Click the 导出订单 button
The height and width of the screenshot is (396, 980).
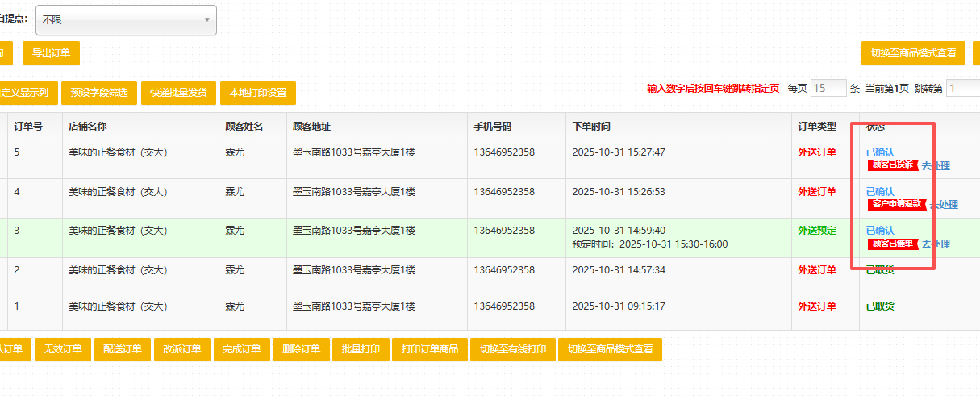(x=51, y=53)
